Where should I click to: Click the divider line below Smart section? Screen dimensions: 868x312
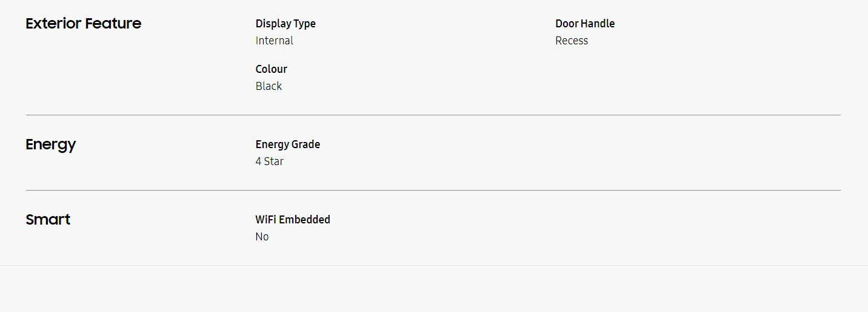coord(433,265)
